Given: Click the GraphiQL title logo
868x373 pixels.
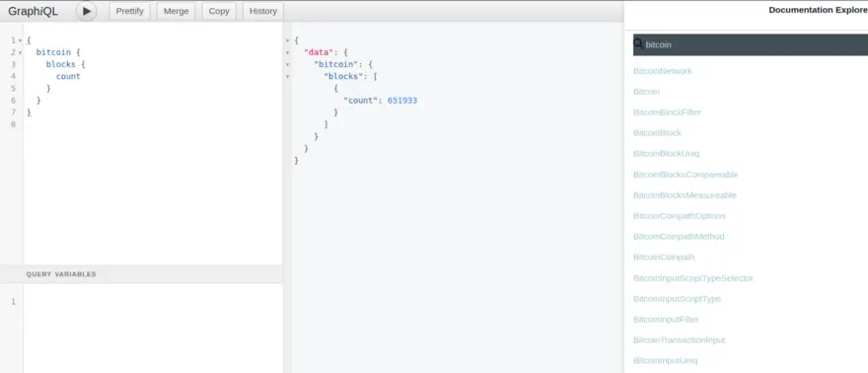Looking at the screenshot, I should [33, 11].
